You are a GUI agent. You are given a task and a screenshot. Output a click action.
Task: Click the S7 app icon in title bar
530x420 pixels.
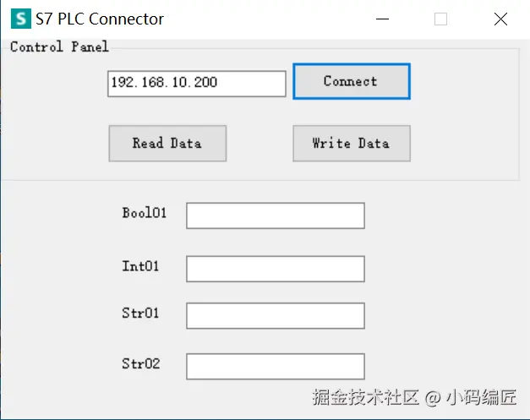point(20,19)
